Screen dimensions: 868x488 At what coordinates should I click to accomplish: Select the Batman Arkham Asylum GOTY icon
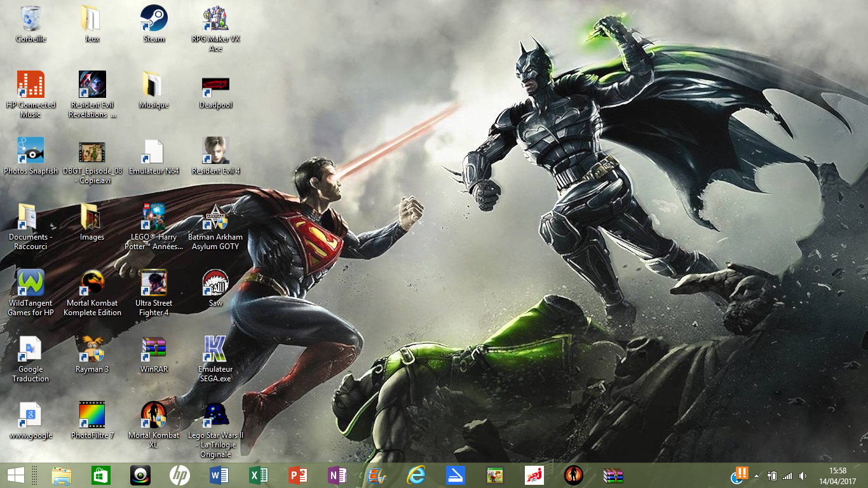click(x=215, y=227)
